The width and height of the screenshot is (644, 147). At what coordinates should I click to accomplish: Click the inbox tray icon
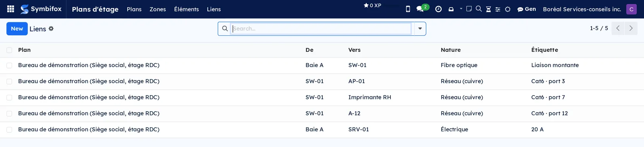(x=451, y=9)
